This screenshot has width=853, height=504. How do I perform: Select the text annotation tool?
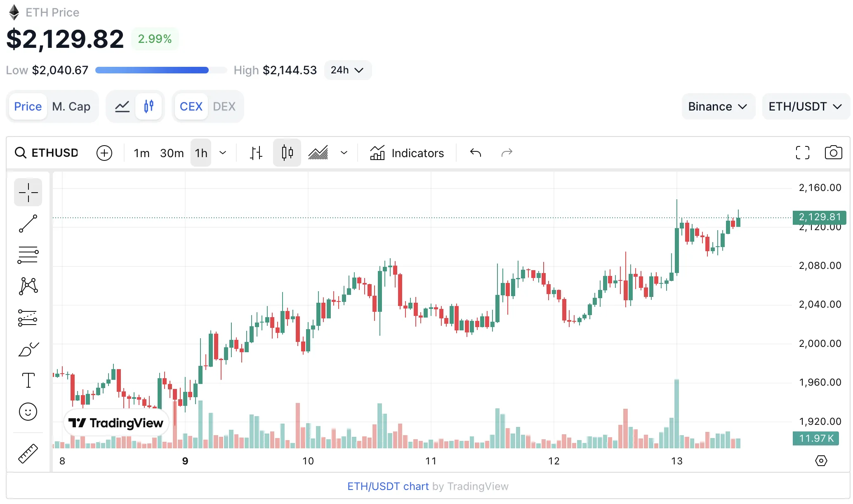(28, 380)
